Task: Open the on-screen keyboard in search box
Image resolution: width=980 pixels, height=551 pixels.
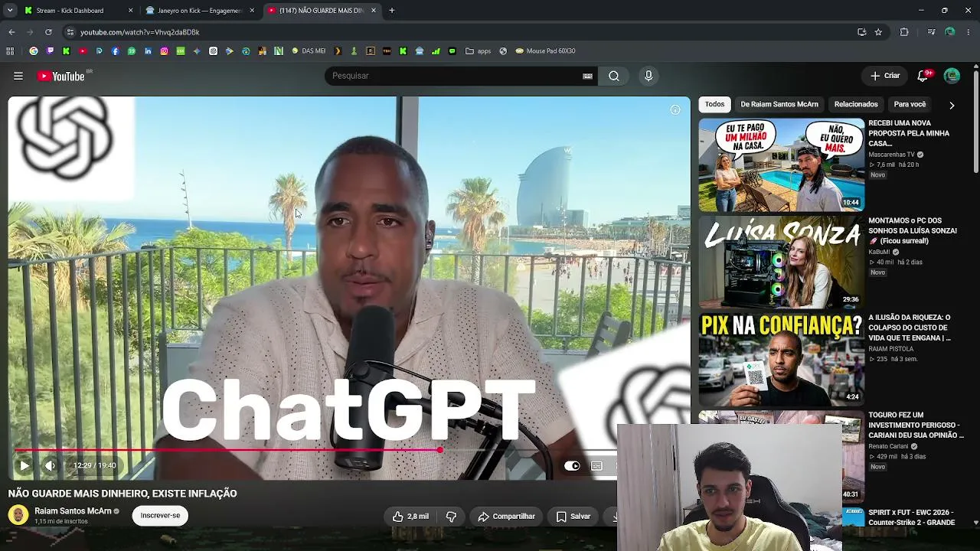Action: (587, 76)
